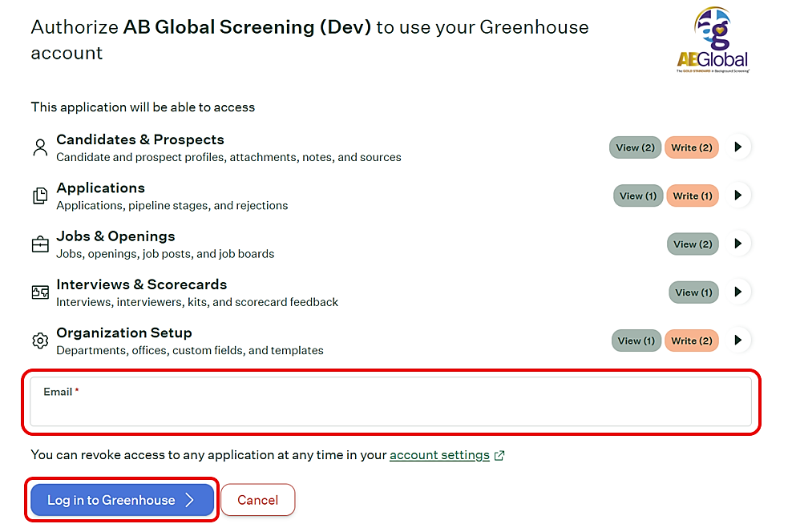Image resolution: width=792 pixels, height=532 pixels.
Task: Click View (1) badge for Interviews & Scorecards
Action: coord(693,292)
